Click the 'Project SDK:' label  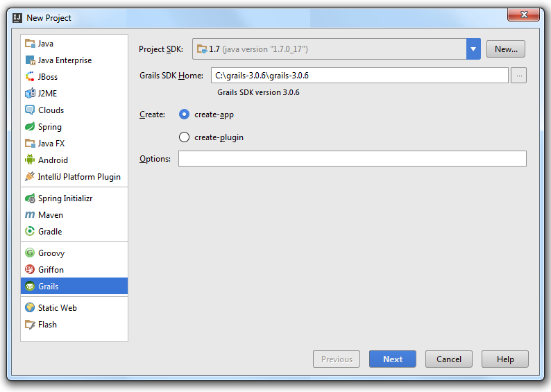coord(161,49)
